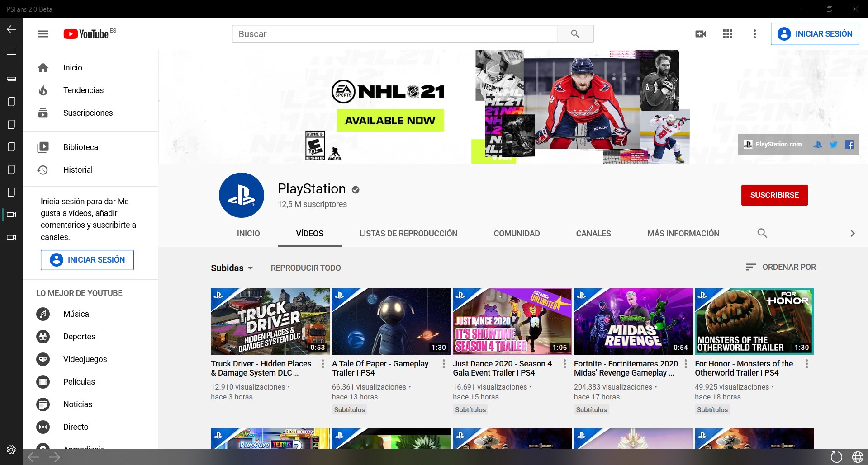This screenshot has height=465, width=868.
Task: Open the Midas' Revenge video thumbnail
Action: point(633,321)
